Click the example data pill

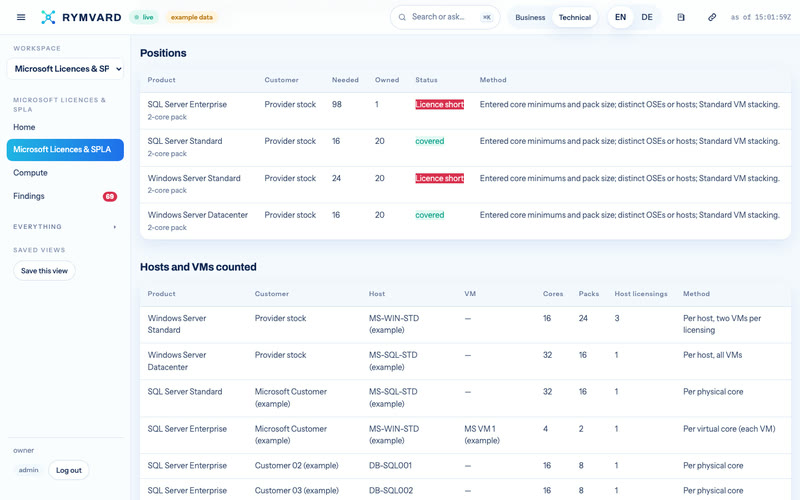point(191,17)
